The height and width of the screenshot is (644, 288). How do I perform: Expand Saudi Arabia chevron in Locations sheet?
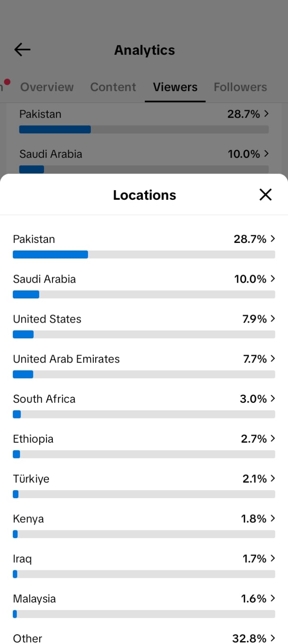point(273,278)
